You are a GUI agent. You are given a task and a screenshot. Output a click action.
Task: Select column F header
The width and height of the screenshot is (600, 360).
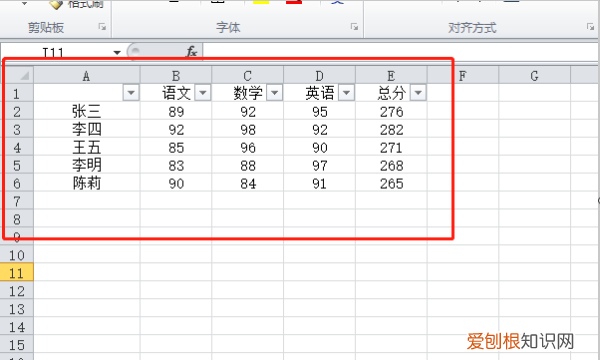tap(463, 75)
